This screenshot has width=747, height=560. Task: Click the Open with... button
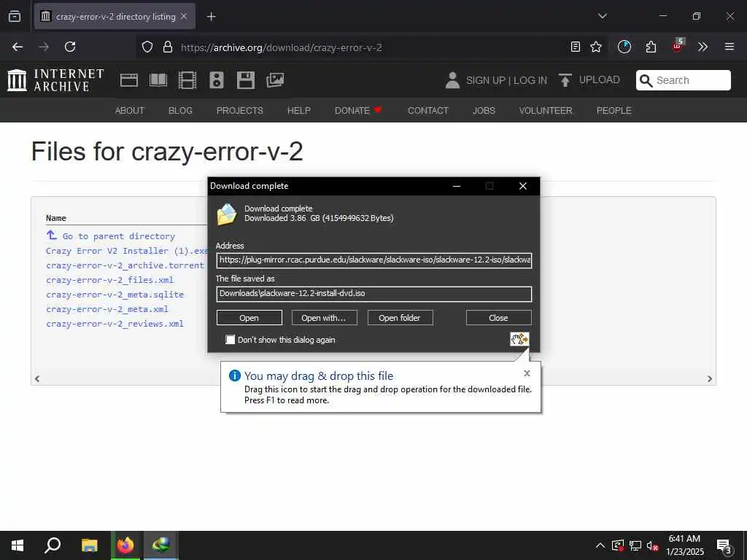click(324, 318)
